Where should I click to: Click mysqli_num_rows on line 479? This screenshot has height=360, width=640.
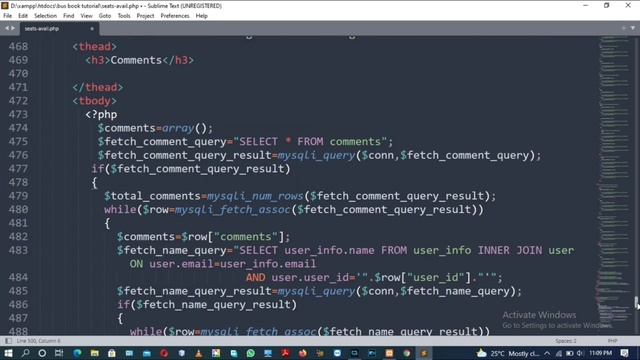pyautogui.click(x=255, y=196)
